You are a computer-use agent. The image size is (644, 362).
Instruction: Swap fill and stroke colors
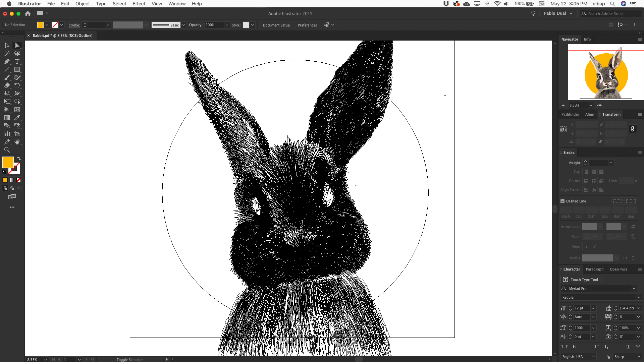[19, 158]
